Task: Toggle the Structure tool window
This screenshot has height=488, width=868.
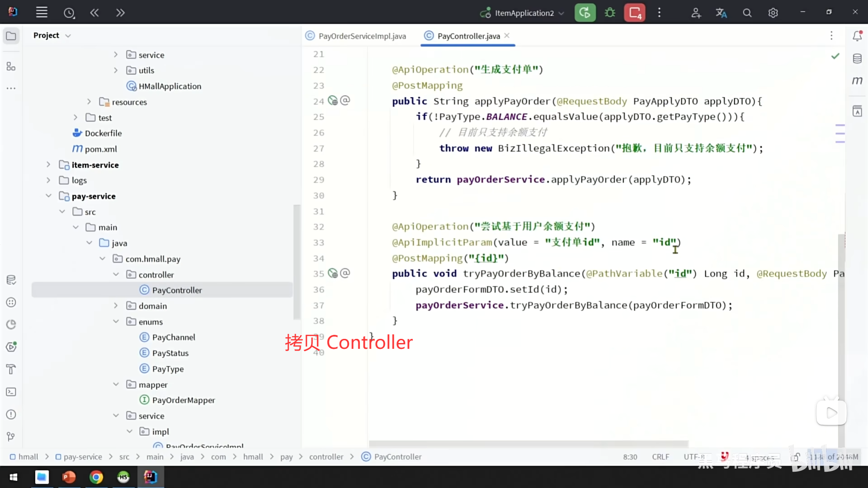Action: pos(11,67)
